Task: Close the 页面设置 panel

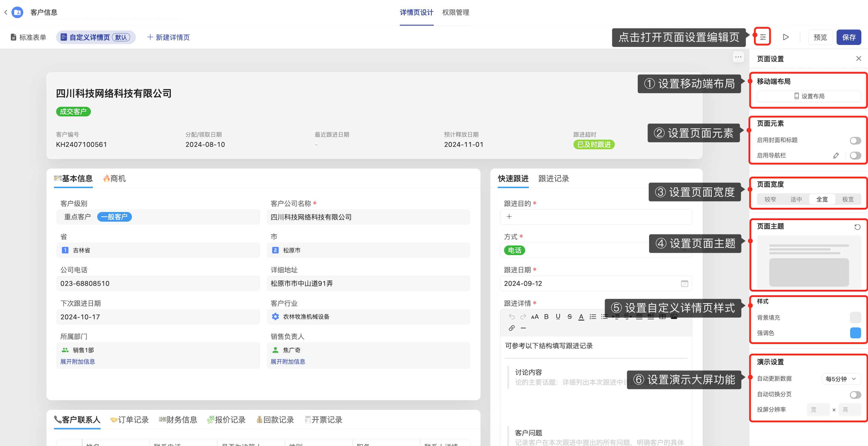Action: click(x=859, y=58)
